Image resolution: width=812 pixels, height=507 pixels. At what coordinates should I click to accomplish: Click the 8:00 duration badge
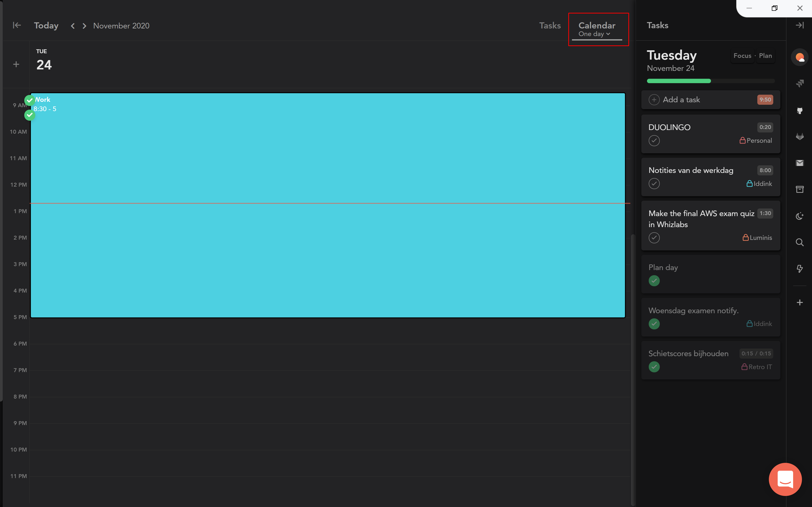pos(765,170)
